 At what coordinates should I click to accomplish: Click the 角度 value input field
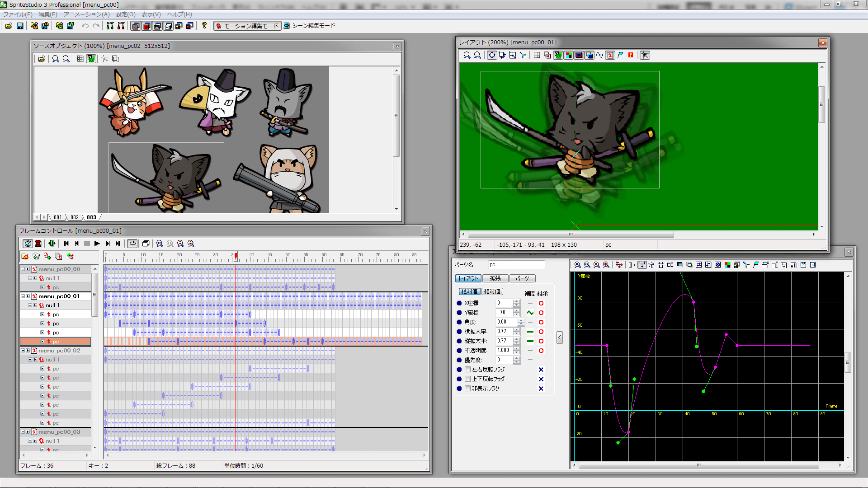click(506, 322)
